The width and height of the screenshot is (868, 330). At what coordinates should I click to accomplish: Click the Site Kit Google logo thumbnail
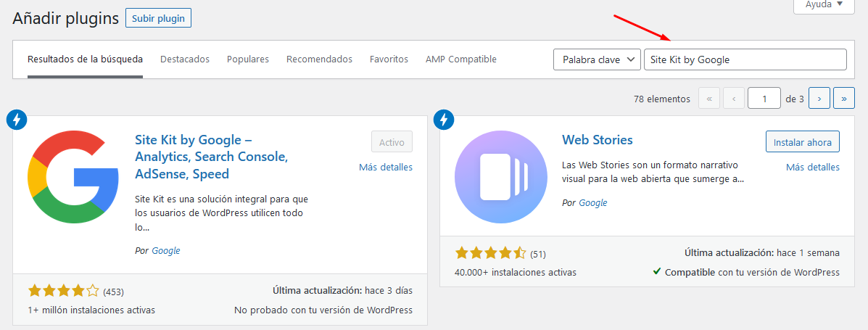(73, 177)
